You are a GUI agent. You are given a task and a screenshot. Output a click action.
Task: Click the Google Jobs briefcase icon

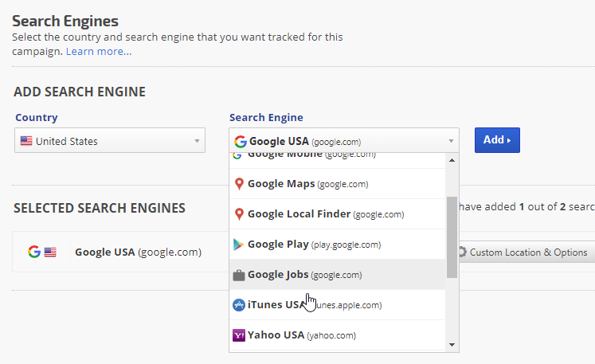click(x=238, y=275)
